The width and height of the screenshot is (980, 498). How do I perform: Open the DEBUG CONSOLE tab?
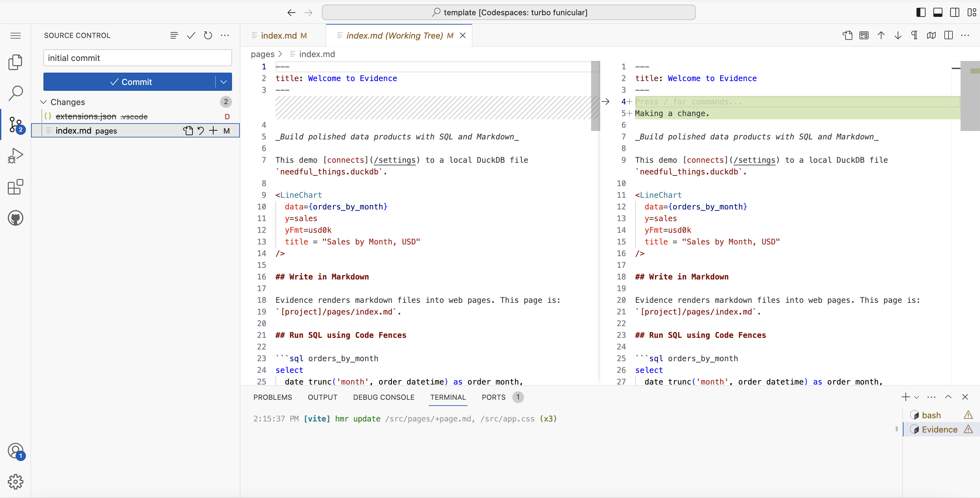point(383,397)
